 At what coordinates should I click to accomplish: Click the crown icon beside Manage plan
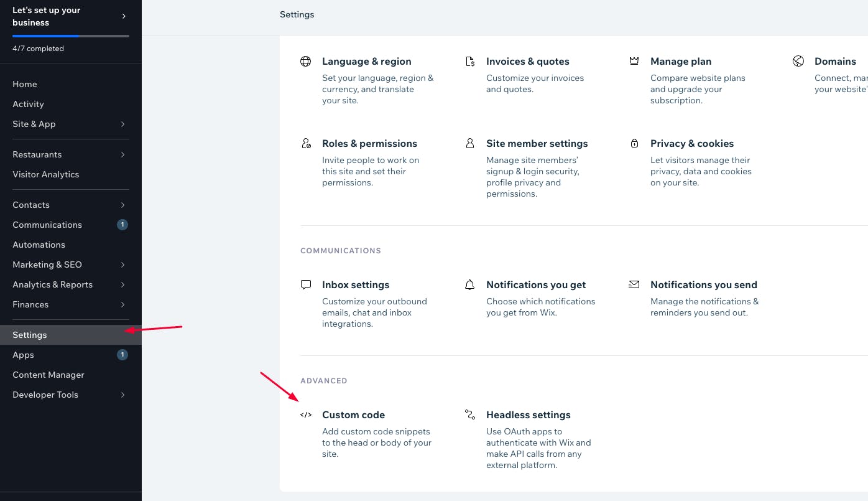[634, 62]
